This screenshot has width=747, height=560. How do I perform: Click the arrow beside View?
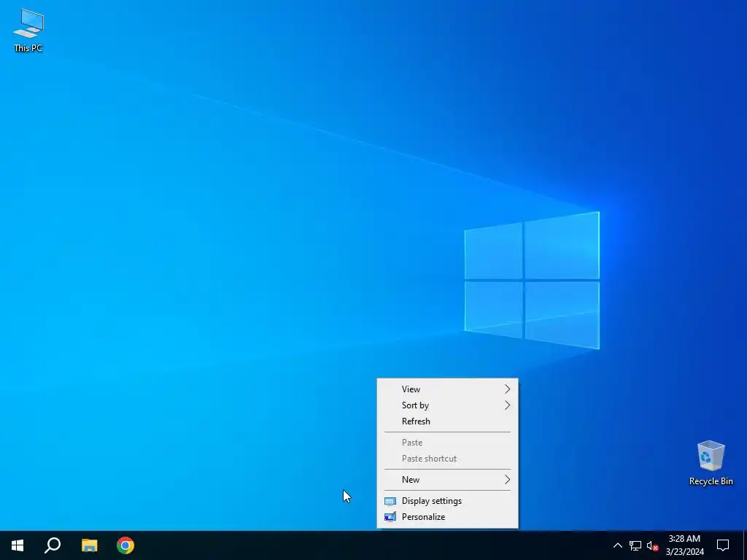(x=508, y=389)
